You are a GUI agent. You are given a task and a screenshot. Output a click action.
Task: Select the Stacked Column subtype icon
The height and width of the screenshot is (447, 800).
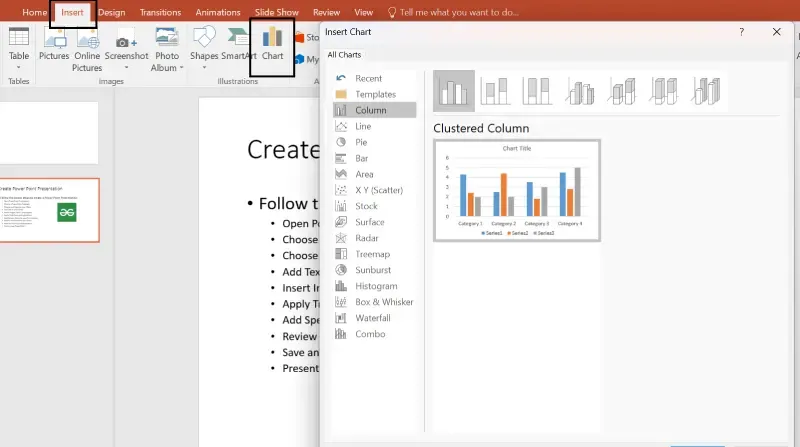(x=495, y=91)
